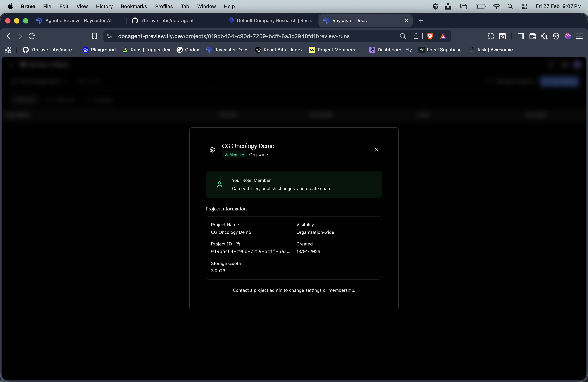Open Brave Rewards triangle icon
This screenshot has width=588, height=382.
click(x=444, y=36)
